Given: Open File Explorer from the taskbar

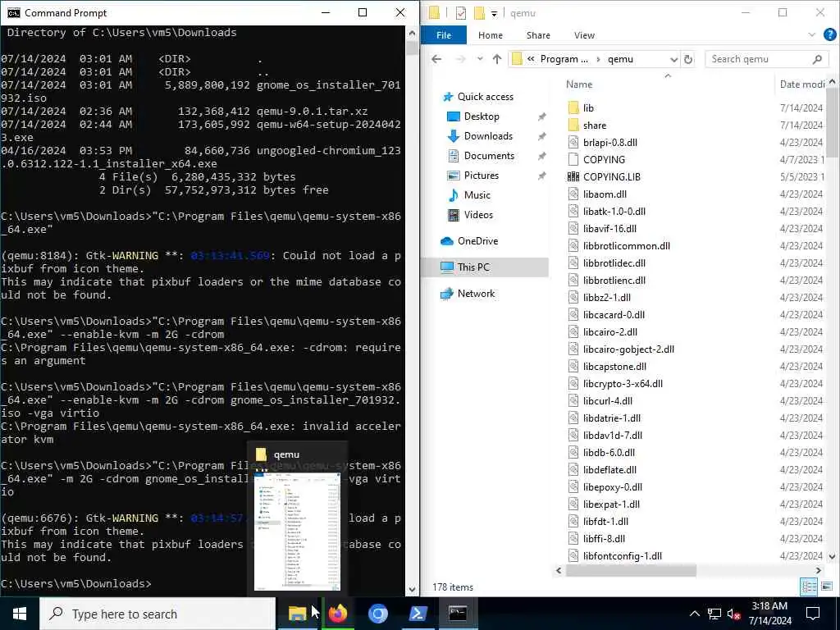Looking at the screenshot, I should pyautogui.click(x=297, y=614).
